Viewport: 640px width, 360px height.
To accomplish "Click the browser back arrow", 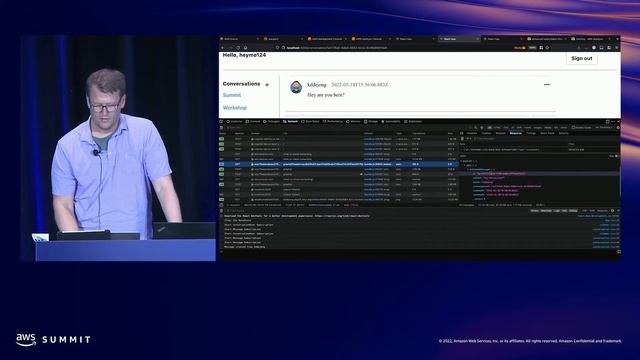I will pos(223,48).
